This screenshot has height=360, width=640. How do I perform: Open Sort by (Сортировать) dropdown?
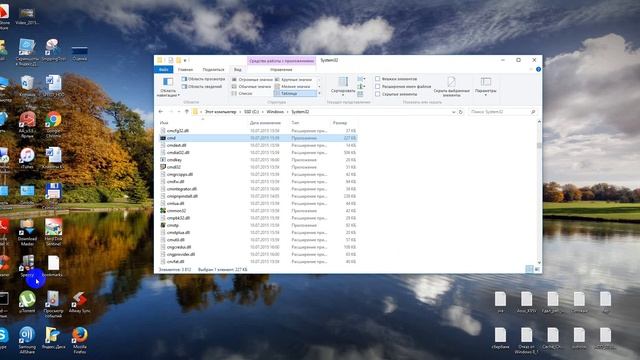(x=343, y=87)
